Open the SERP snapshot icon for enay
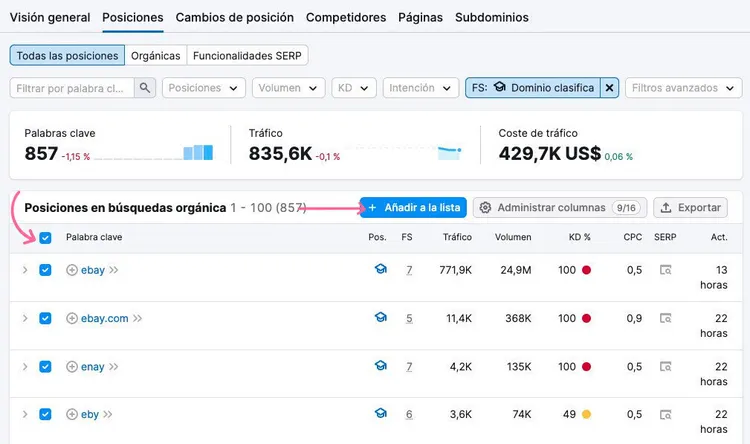This screenshot has height=444, width=750. pyautogui.click(x=665, y=367)
